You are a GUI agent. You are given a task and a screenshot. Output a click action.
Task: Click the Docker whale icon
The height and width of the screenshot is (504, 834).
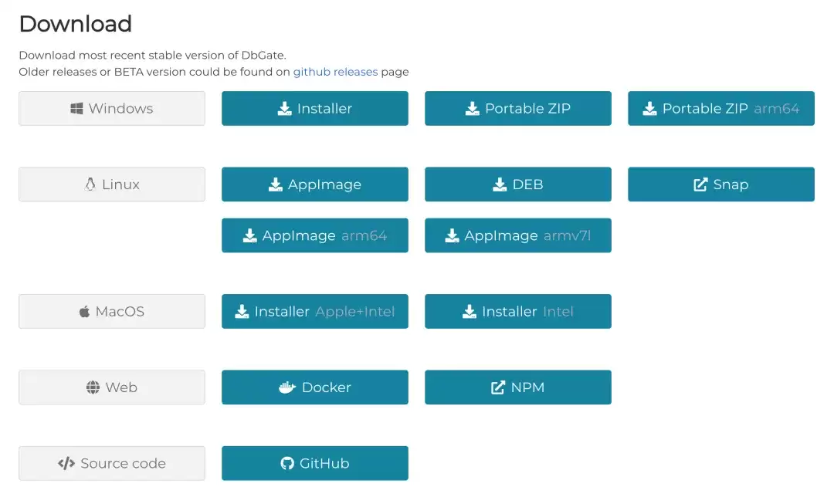pyautogui.click(x=287, y=387)
